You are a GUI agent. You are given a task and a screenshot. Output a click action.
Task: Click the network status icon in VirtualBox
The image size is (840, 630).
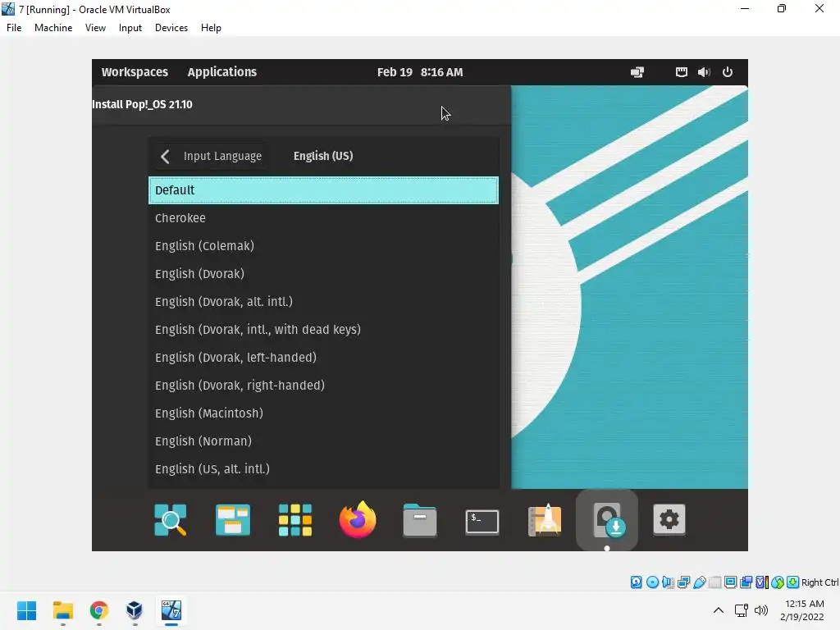683,582
